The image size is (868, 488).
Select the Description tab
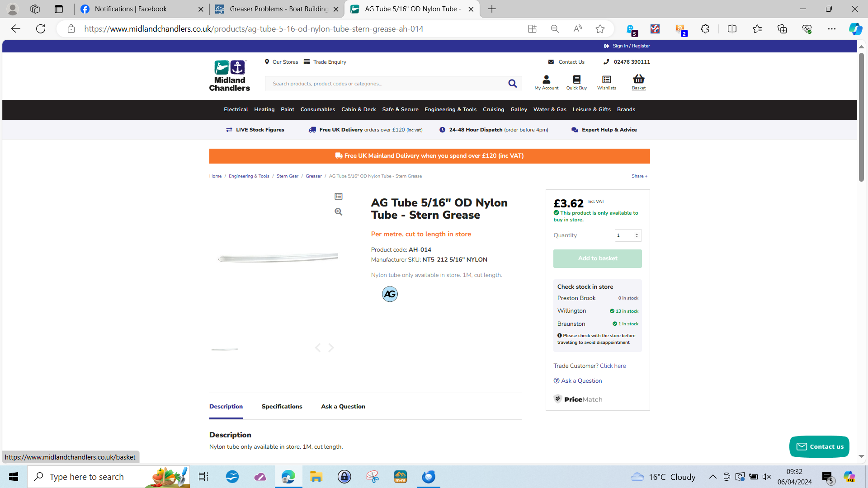coord(226,407)
